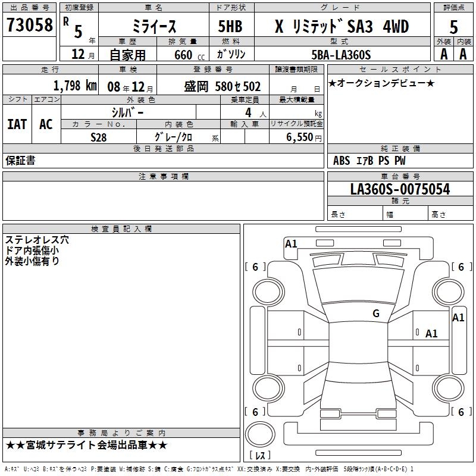Select the evaluation score 5

453,27
